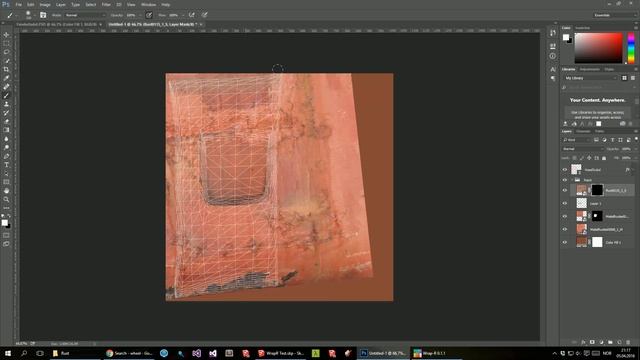Open the Essentials workspace dropdown

[x=614, y=15]
